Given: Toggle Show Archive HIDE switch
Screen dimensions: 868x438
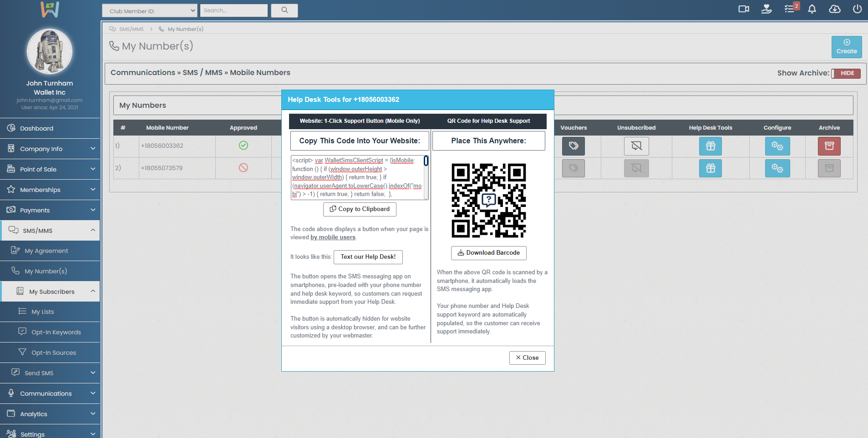Looking at the screenshot, I should pyautogui.click(x=846, y=73).
